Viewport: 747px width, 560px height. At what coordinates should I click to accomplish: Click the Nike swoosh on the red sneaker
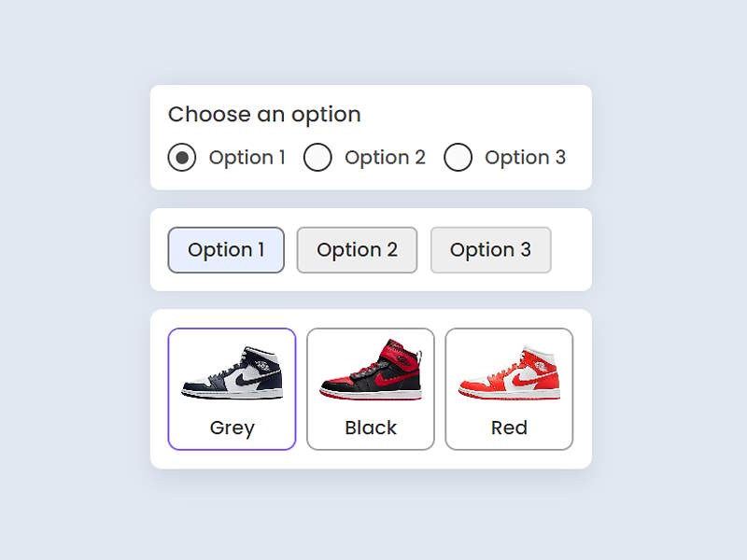[525, 380]
